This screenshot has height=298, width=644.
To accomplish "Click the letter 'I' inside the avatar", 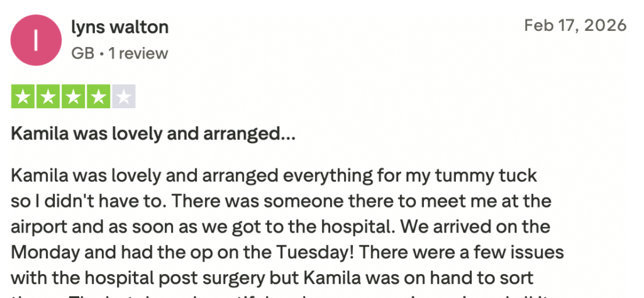I will [x=36, y=40].
